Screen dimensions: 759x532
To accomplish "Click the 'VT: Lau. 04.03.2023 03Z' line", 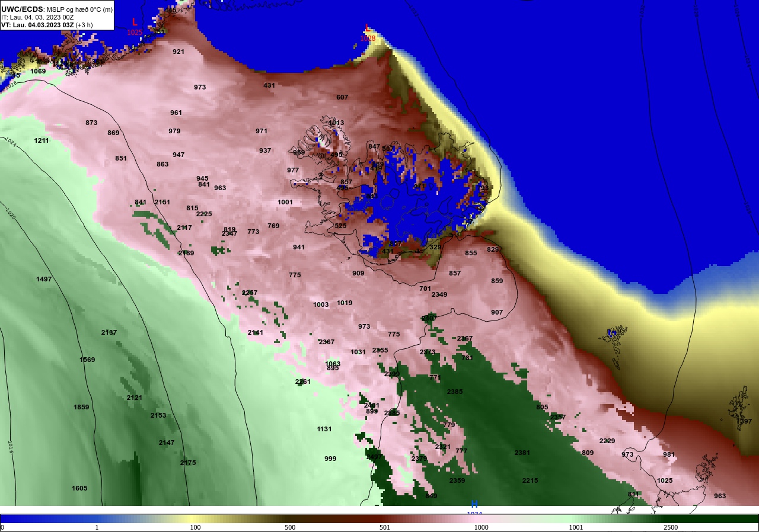I will point(37,25).
